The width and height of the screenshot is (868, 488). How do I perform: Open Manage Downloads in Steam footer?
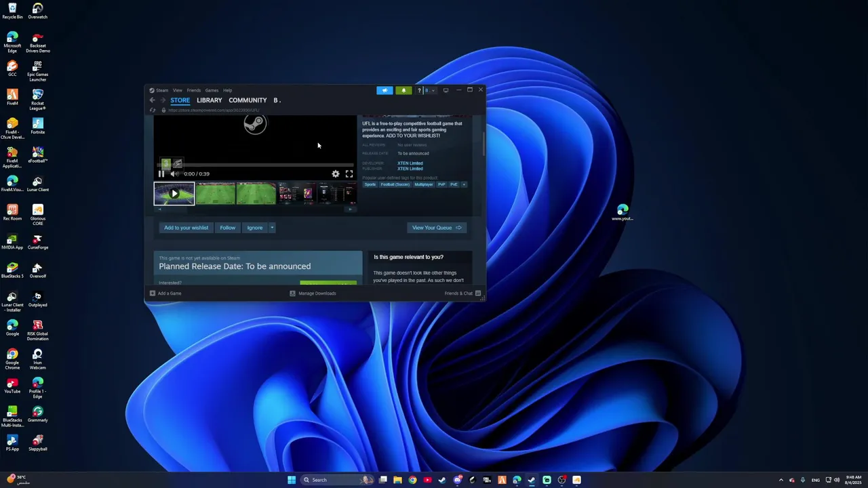(x=313, y=293)
